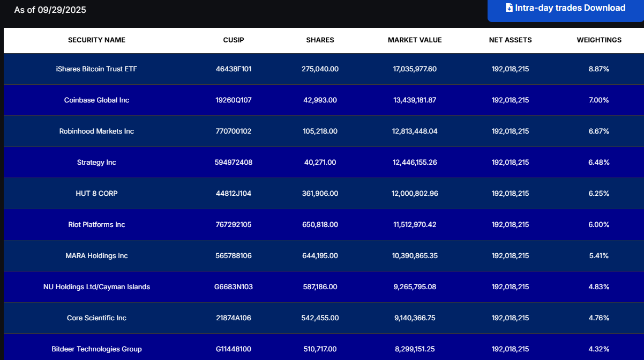The width and height of the screenshot is (644, 360).
Task: Select HUT 8 CORP security name
Action: pos(96,194)
